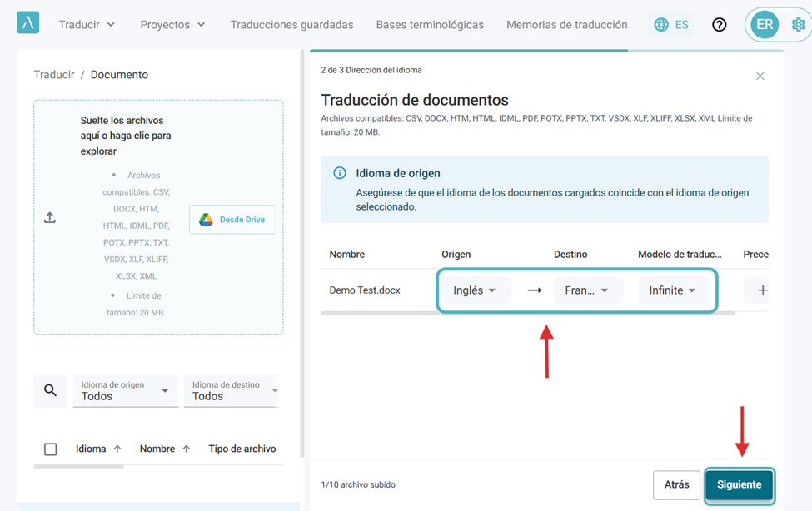The width and height of the screenshot is (812, 511).
Task: Click the Documento breadcrumb
Action: coord(119,75)
